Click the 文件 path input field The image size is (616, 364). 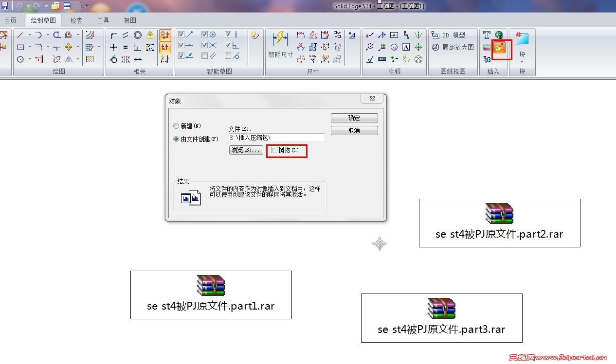point(276,138)
